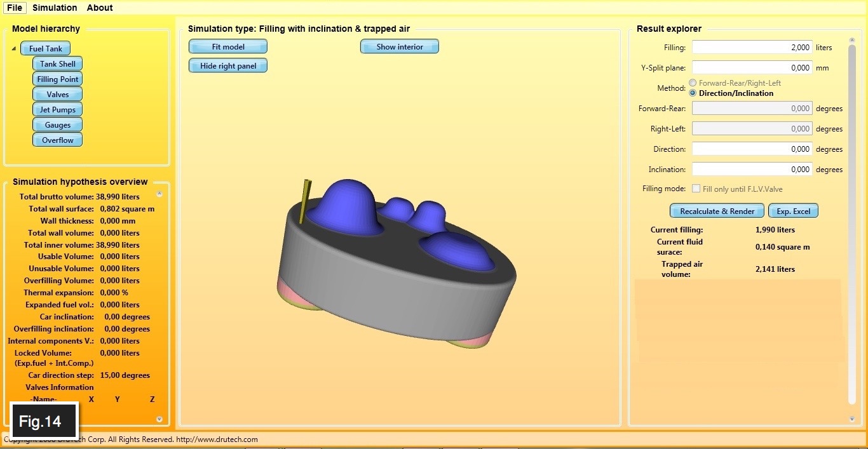Collapse the Fuel Tank tree expander arrow
The width and height of the screenshot is (868, 449).
point(14,49)
